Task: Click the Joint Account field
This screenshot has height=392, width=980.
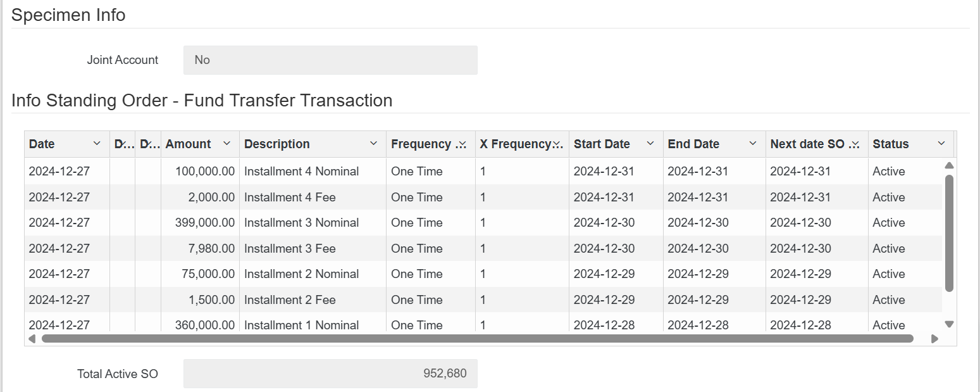Action: [x=330, y=60]
